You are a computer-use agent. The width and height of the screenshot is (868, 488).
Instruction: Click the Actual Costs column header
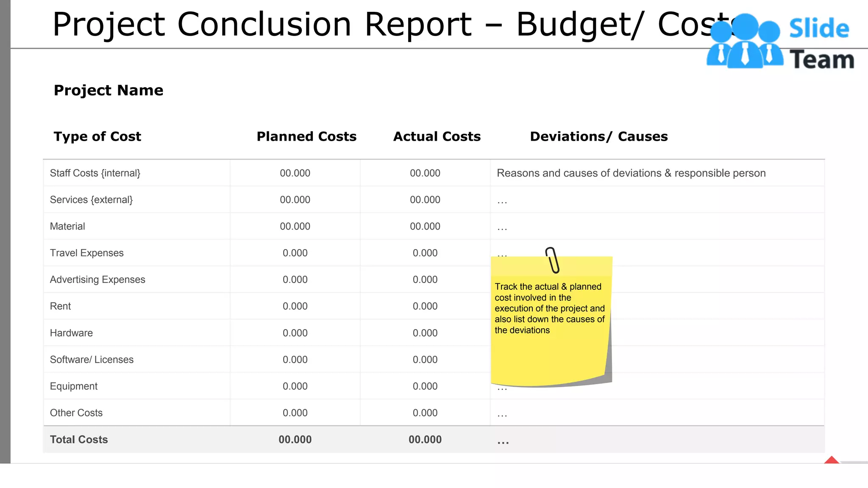point(437,136)
